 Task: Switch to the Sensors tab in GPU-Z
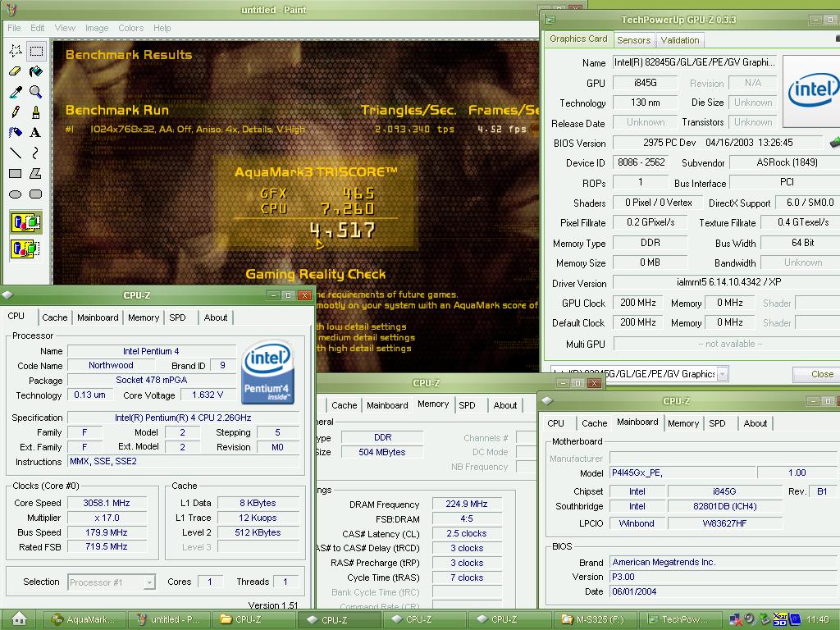point(633,40)
